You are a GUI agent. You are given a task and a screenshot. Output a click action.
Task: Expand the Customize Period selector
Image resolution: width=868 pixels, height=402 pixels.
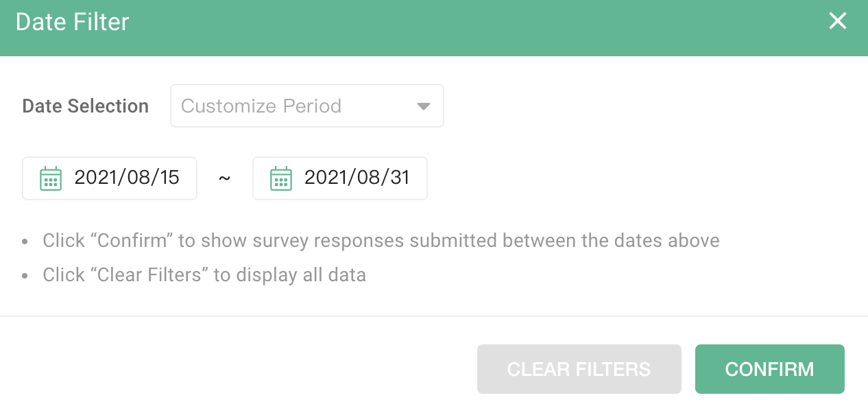tap(306, 106)
